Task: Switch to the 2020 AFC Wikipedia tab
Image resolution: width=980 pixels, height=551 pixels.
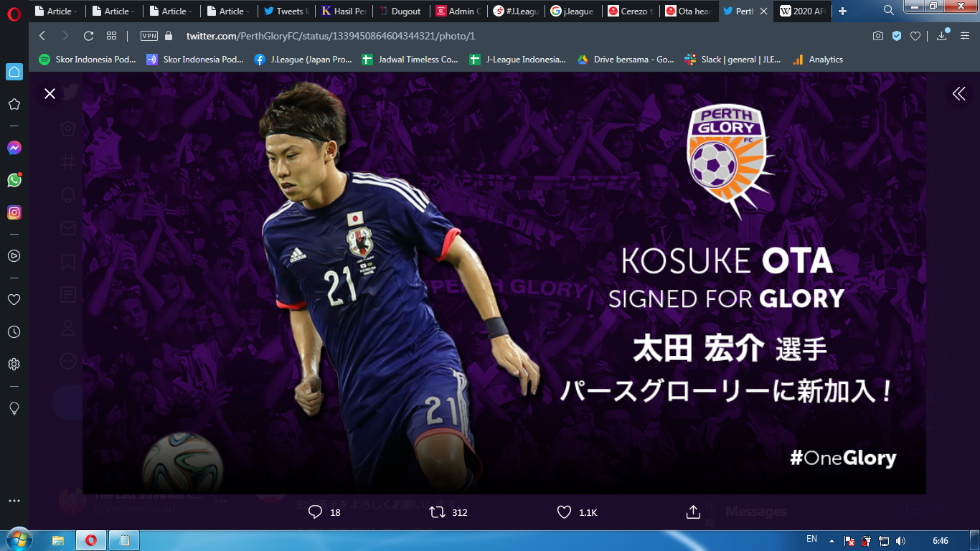Action: click(x=804, y=11)
